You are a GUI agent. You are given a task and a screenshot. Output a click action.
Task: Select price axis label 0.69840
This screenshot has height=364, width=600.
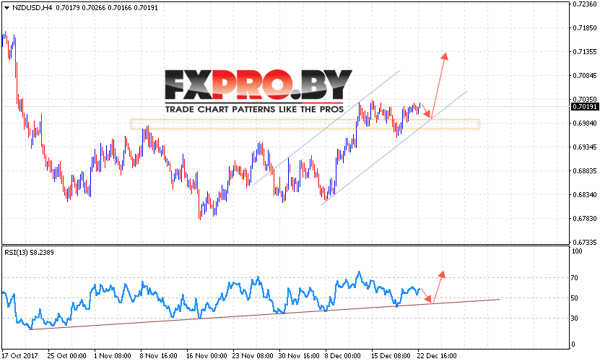click(x=585, y=123)
